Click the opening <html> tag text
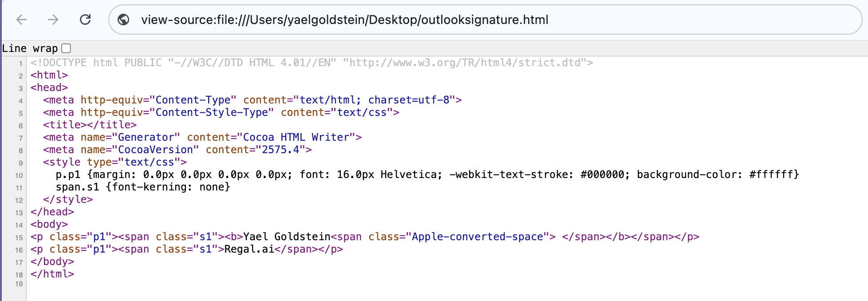The height and width of the screenshot is (301, 868). tap(49, 75)
